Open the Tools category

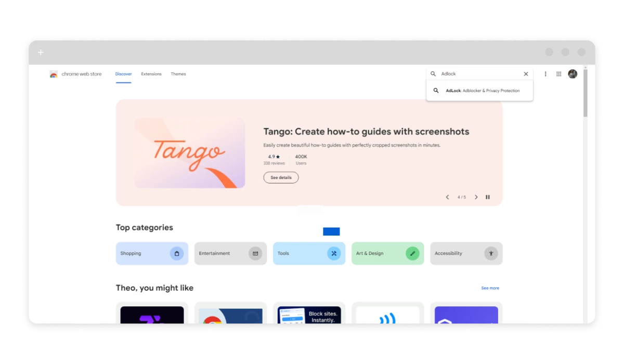coord(309,253)
